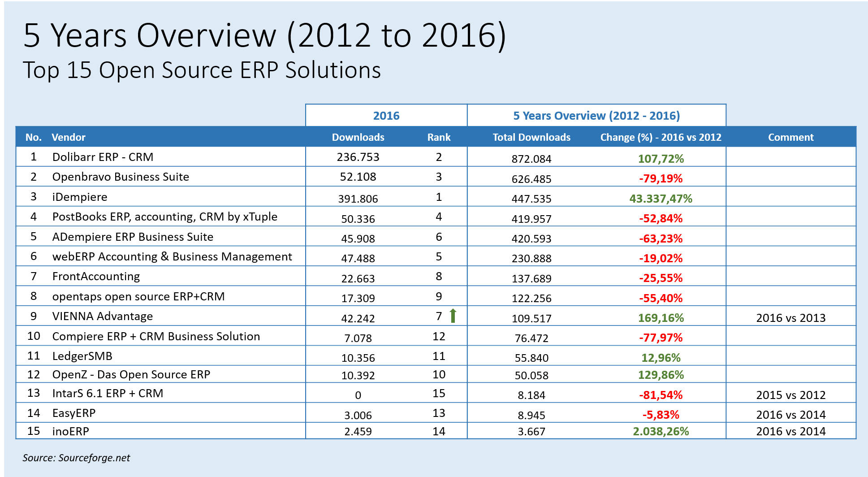Click ADempiere downloads value '45.908'
This screenshot has height=477, width=868.
(x=358, y=238)
